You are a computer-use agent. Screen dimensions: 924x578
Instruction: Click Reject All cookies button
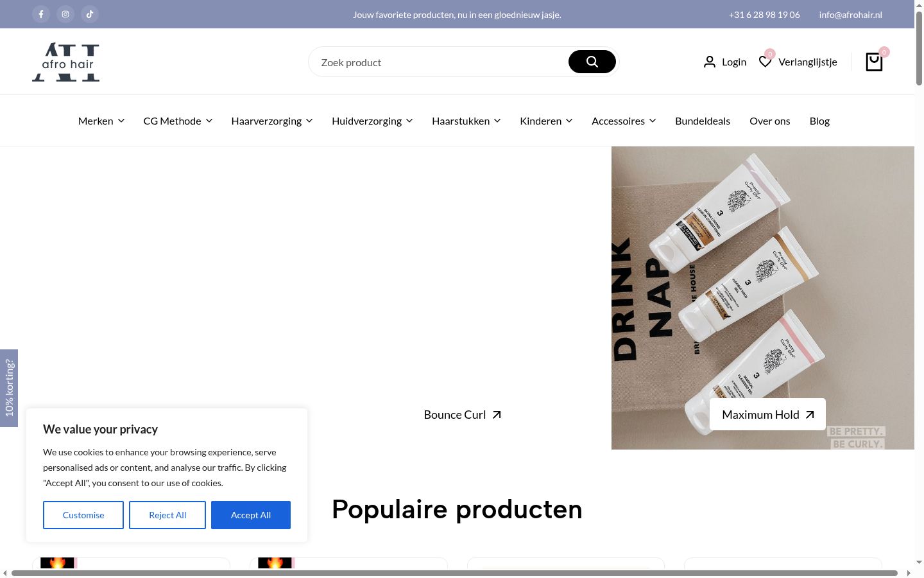[167, 515]
